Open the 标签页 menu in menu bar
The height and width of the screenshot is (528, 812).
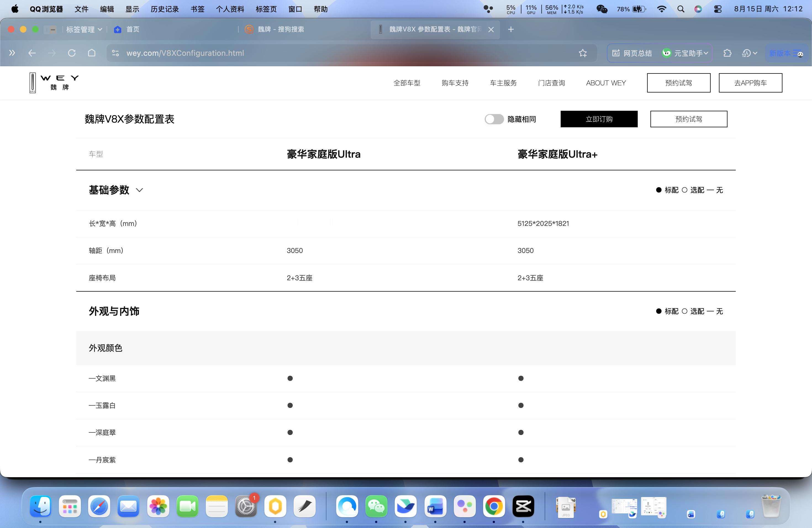[x=266, y=9]
